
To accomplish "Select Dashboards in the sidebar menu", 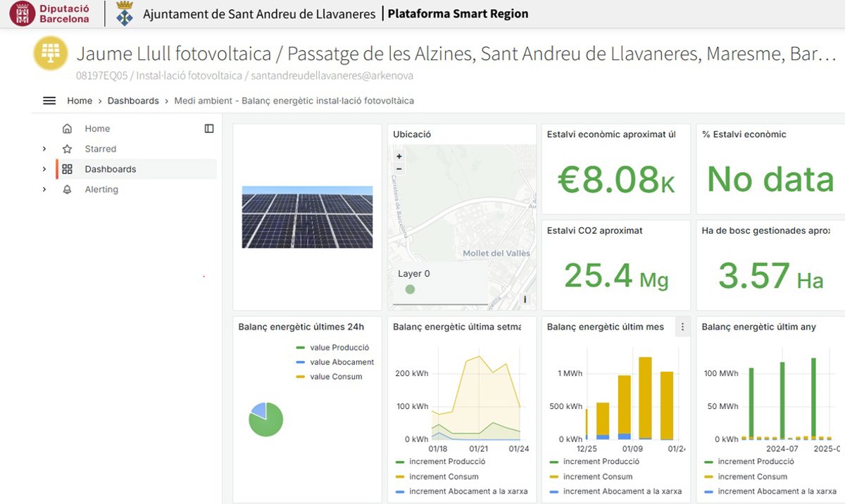I will 111,169.
